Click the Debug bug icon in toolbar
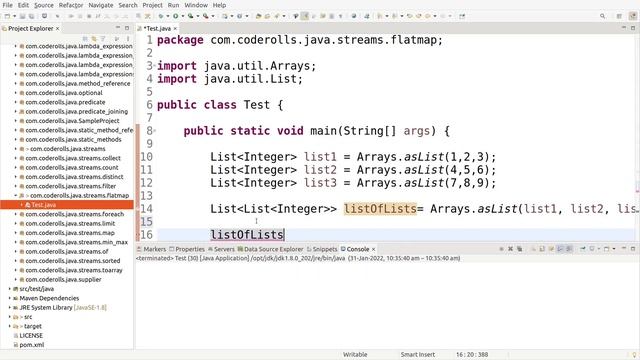 pos(161,16)
